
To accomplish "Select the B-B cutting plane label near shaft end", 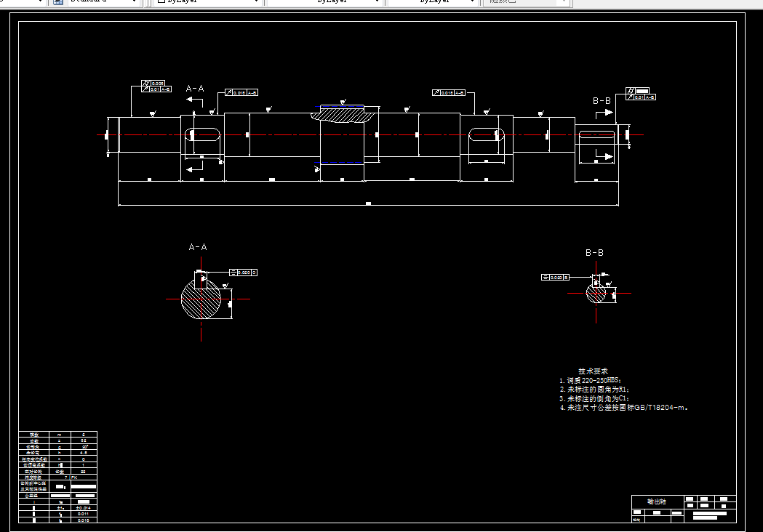I will 602,101.
